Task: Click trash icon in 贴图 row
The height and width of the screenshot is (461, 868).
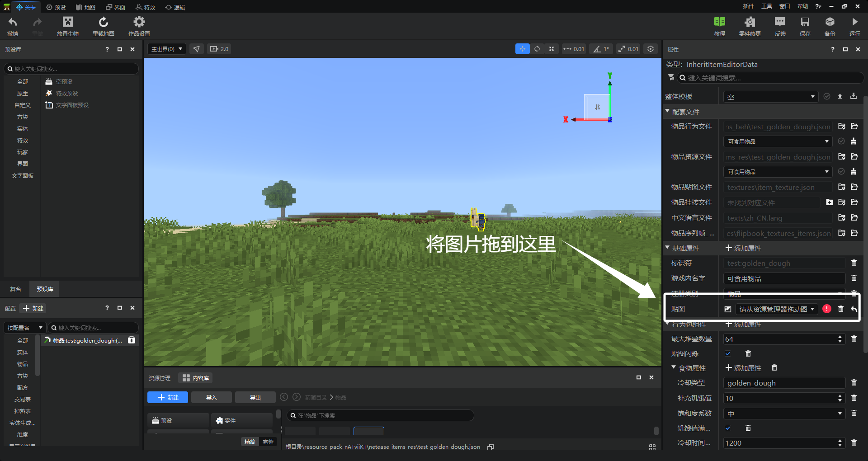Action: [841, 309]
